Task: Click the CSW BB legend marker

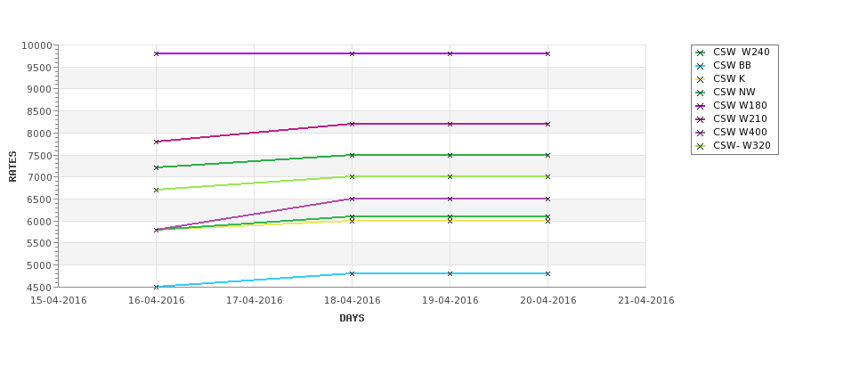Action: [x=701, y=66]
